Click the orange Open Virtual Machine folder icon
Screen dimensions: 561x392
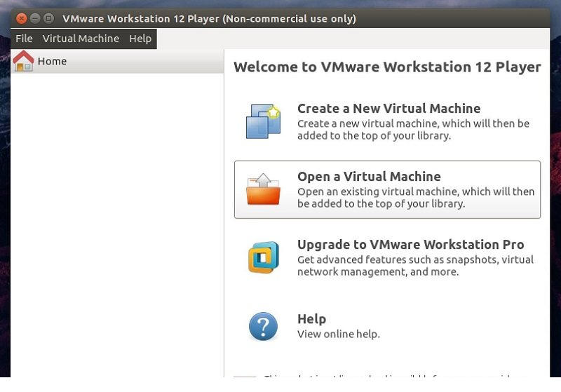[x=264, y=189]
